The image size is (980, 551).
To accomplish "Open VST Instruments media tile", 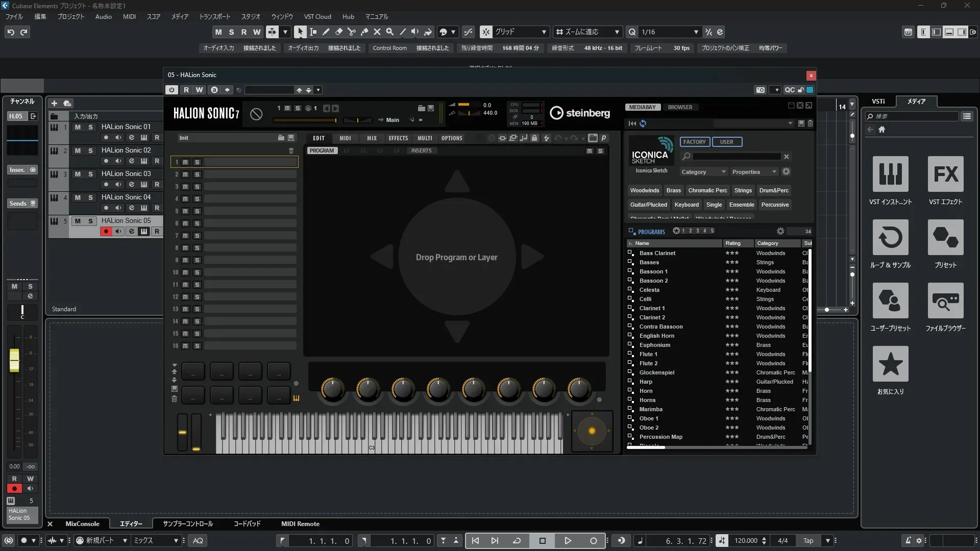I will (x=890, y=174).
